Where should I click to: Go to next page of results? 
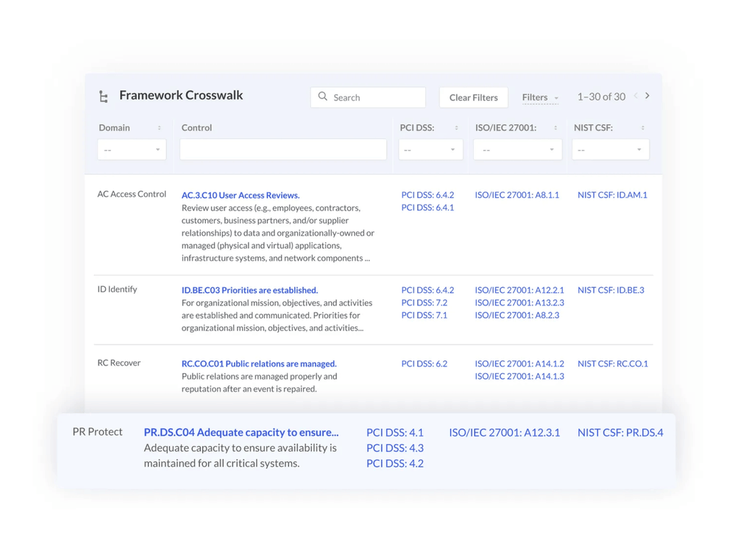647,96
